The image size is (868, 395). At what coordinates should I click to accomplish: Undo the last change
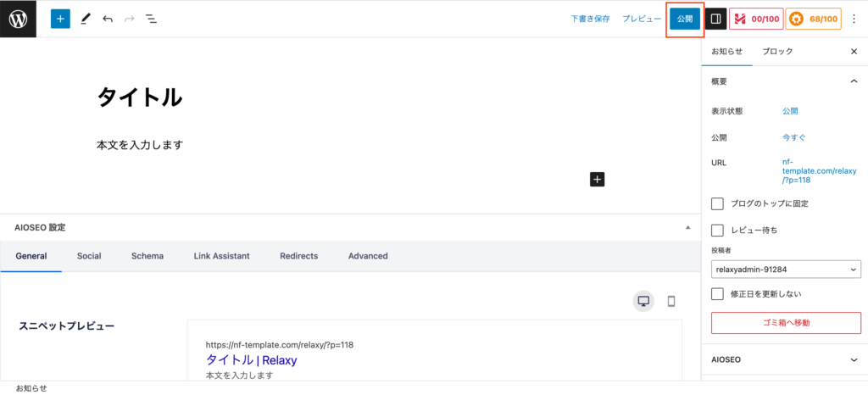(108, 19)
